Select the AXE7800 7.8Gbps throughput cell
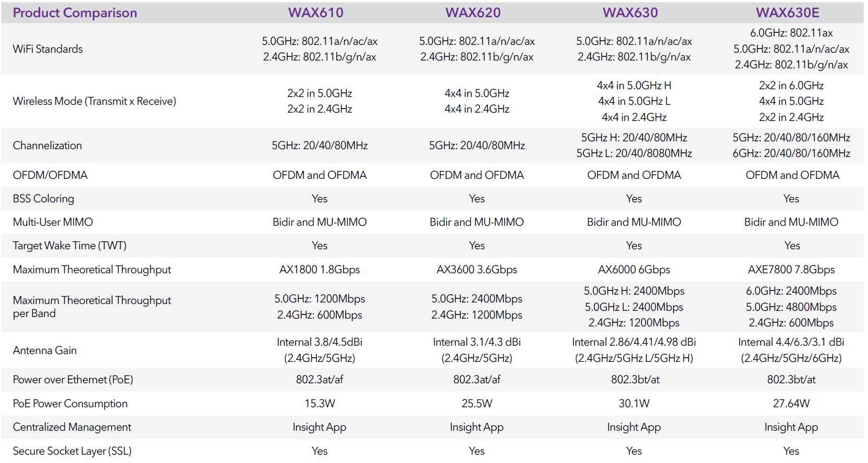 (791, 270)
